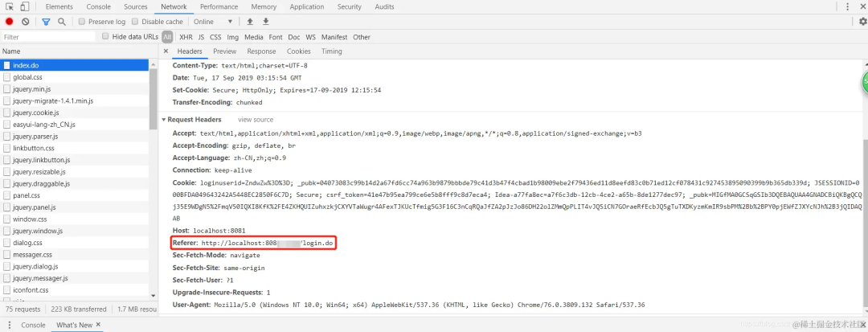This screenshot has width=868, height=332.
Task: Tick the Hide data URLs checkbox
Action: pyautogui.click(x=106, y=36)
